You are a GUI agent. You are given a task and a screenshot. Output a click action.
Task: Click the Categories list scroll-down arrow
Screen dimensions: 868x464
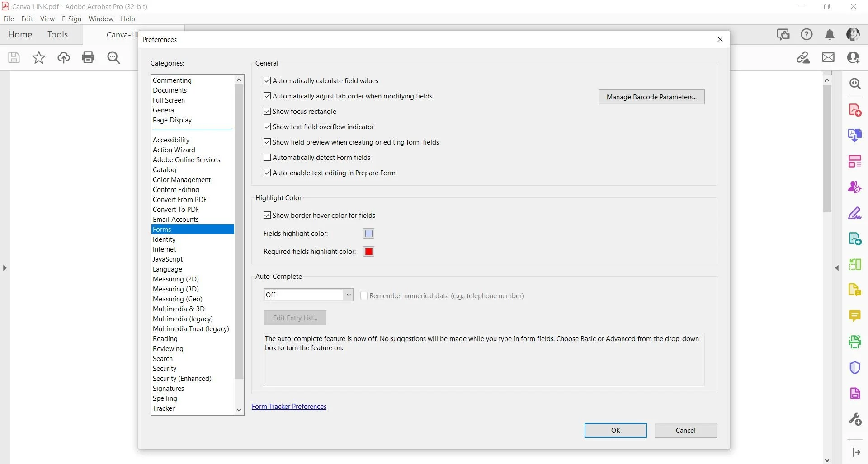point(239,410)
